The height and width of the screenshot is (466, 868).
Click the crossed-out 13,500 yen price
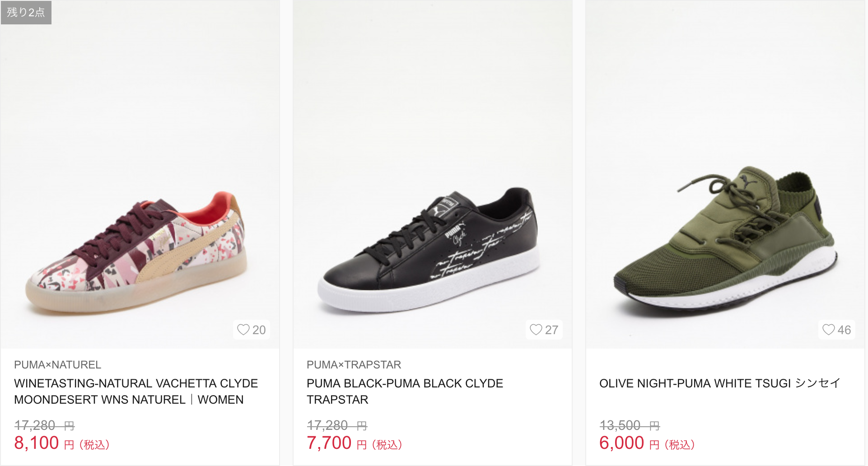629,425
